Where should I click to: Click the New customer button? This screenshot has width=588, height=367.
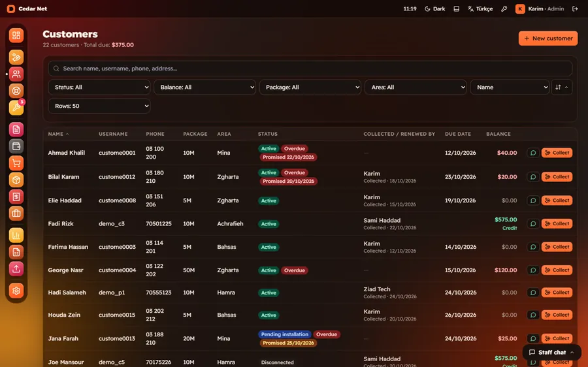click(548, 39)
